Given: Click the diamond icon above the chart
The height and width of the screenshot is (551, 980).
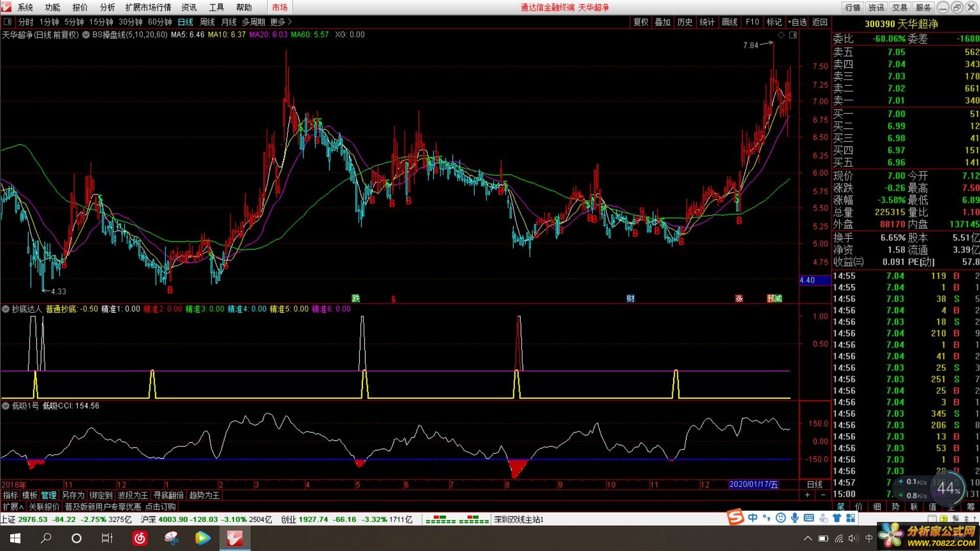Looking at the screenshot, I should pos(781,35).
